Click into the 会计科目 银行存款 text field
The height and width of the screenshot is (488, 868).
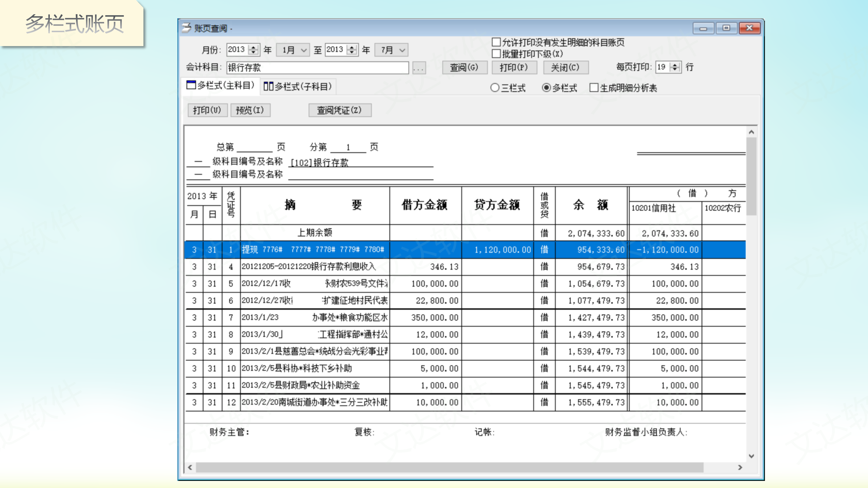pos(317,68)
